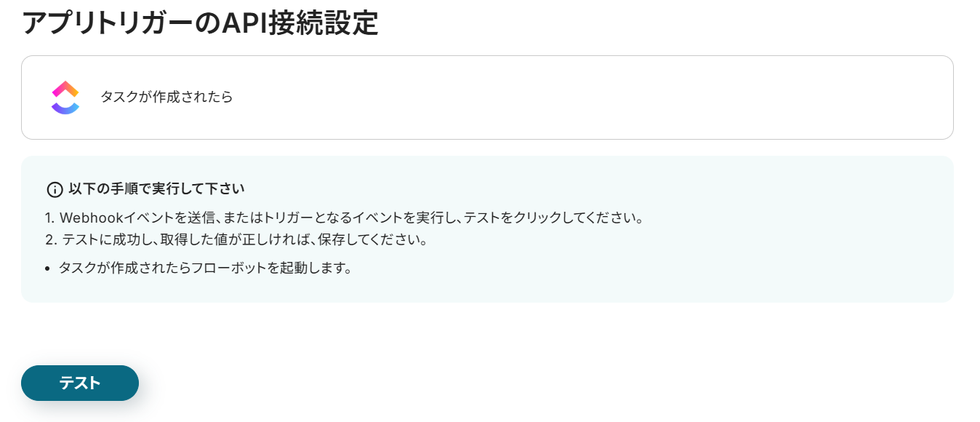The height and width of the screenshot is (422, 980).
Task: Click the word Webhook in step 1
Action: 89,218
